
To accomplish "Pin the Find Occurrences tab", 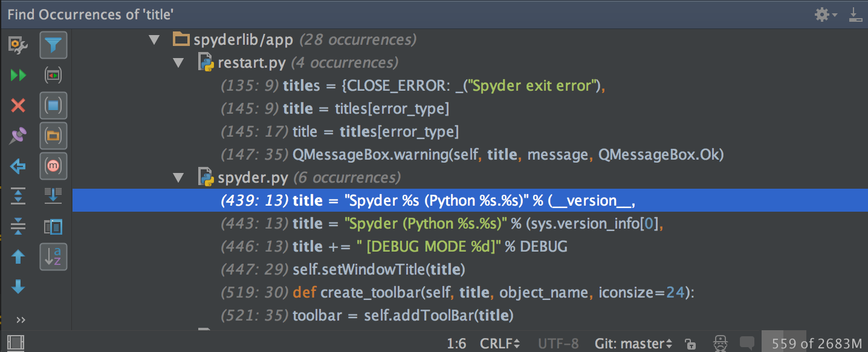I will 18,136.
